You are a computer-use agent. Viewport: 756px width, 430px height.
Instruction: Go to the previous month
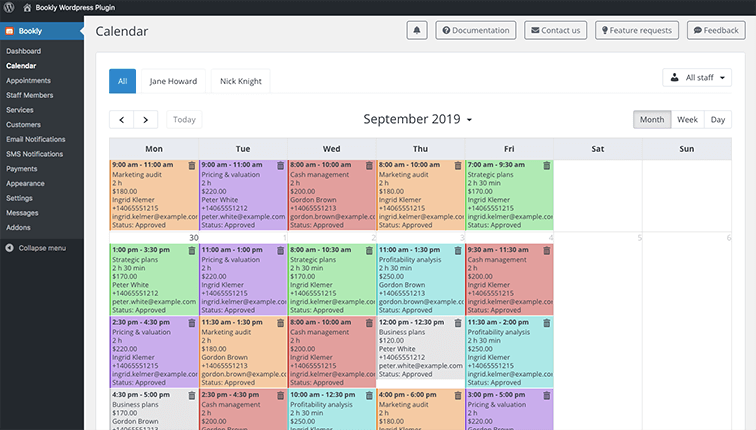(x=122, y=120)
